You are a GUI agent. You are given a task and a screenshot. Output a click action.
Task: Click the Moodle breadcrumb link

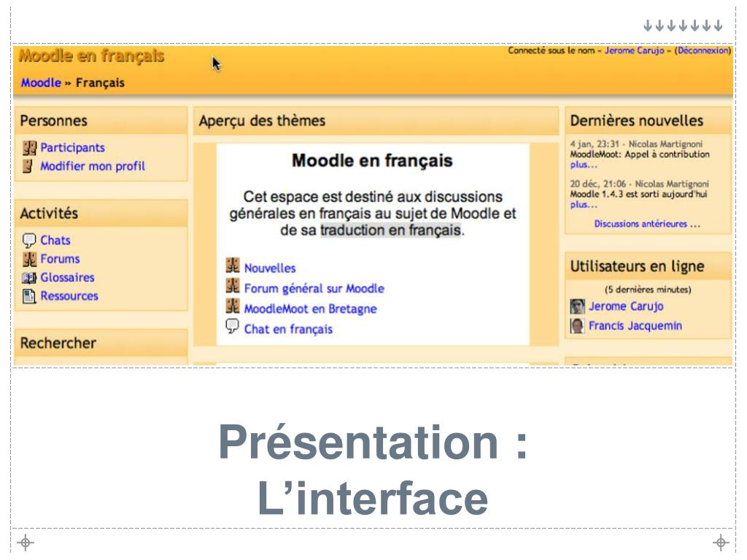[41, 83]
